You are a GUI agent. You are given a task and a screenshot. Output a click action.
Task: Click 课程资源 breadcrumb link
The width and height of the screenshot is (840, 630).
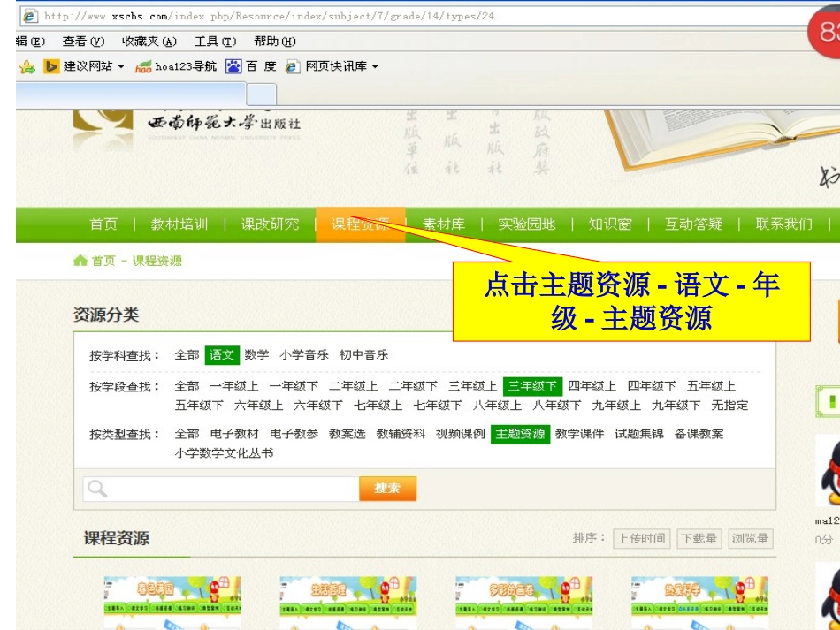coord(157,261)
